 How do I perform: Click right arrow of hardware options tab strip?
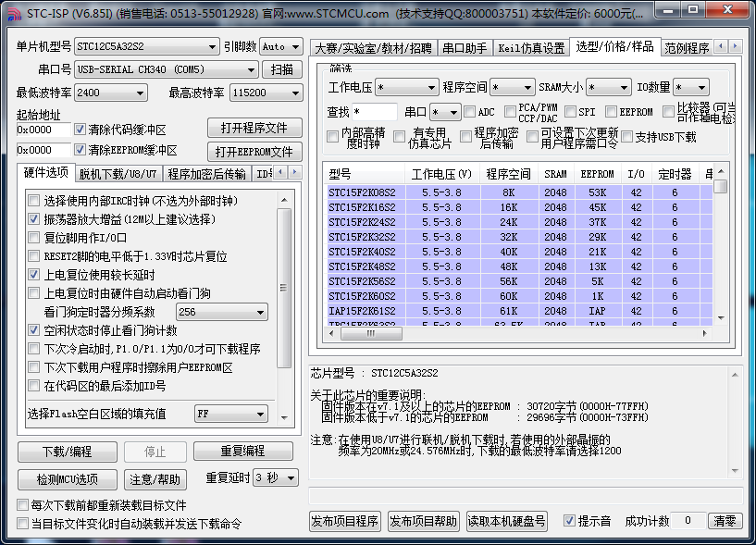(x=295, y=173)
